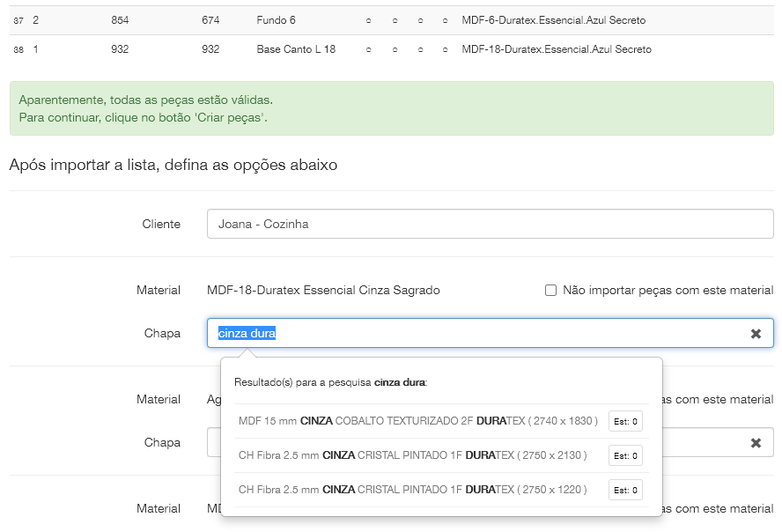Focus the Cliente field with 'Joana - Cozinha'

pos(490,224)
